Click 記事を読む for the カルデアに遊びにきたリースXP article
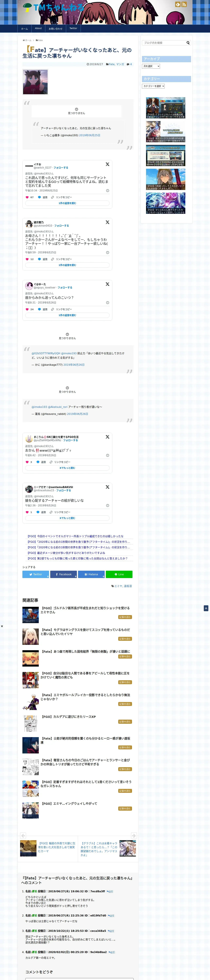 125,722
